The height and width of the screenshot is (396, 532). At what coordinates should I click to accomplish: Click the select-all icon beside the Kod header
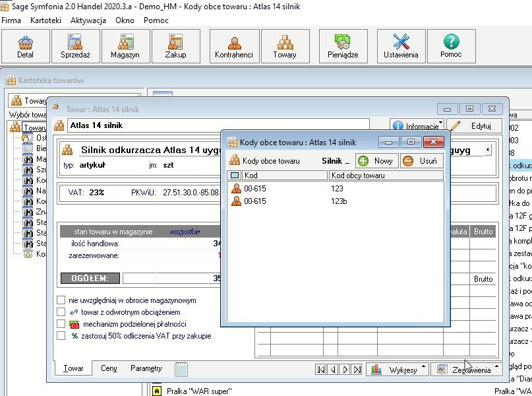235,176
